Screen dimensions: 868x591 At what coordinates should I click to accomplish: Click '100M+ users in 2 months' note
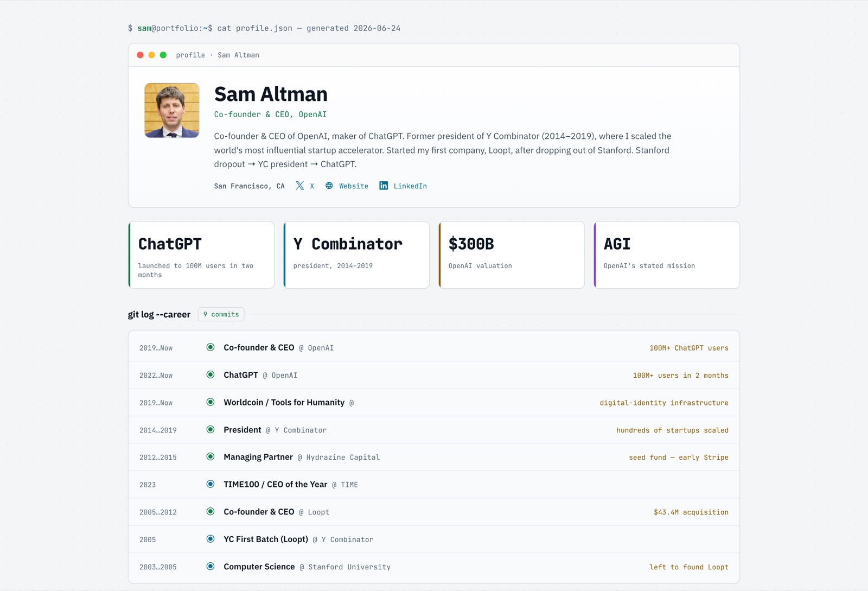(x=681, y=376)
